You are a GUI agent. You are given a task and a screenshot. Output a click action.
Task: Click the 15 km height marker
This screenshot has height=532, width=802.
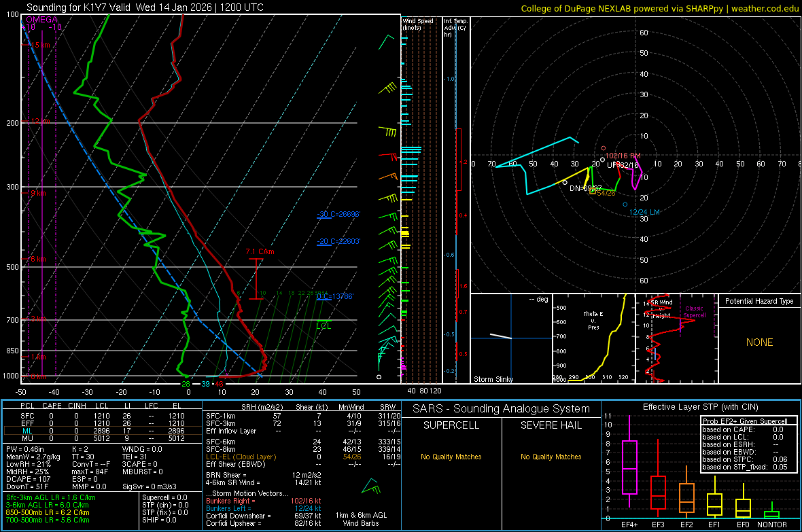point(40,45)
